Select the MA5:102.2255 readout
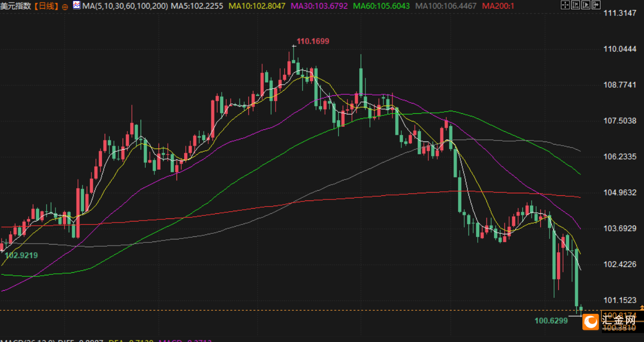Viewport: 644px width, 342px height. tap(196, 7)
